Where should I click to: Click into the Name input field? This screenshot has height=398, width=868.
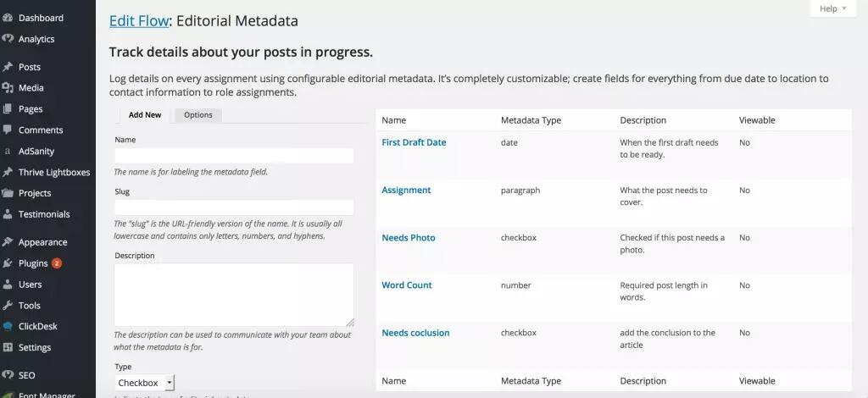click(x=234, y=156)
